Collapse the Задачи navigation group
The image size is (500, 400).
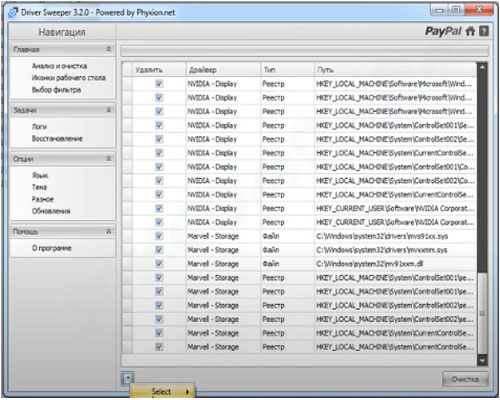coord(109,110)
